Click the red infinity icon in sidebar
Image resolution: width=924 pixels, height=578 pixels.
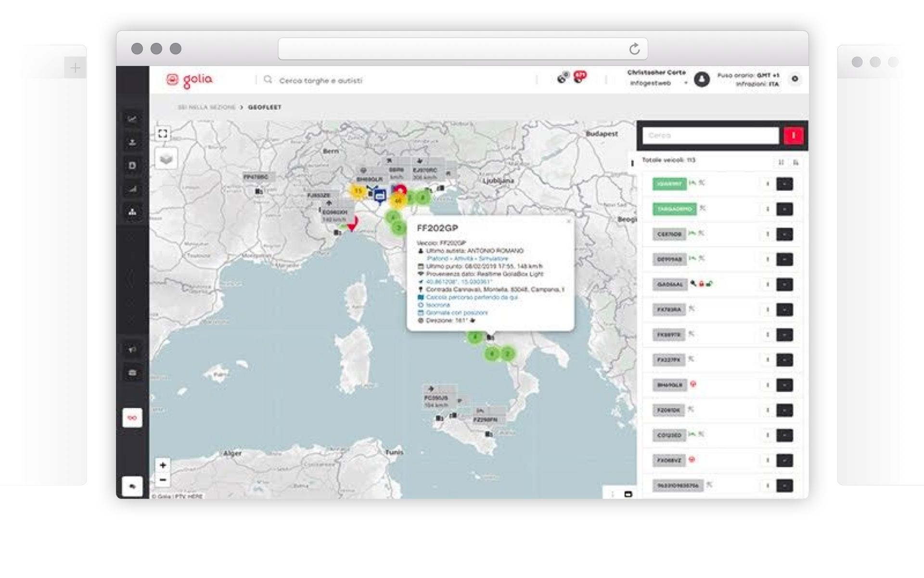(132, 418)
